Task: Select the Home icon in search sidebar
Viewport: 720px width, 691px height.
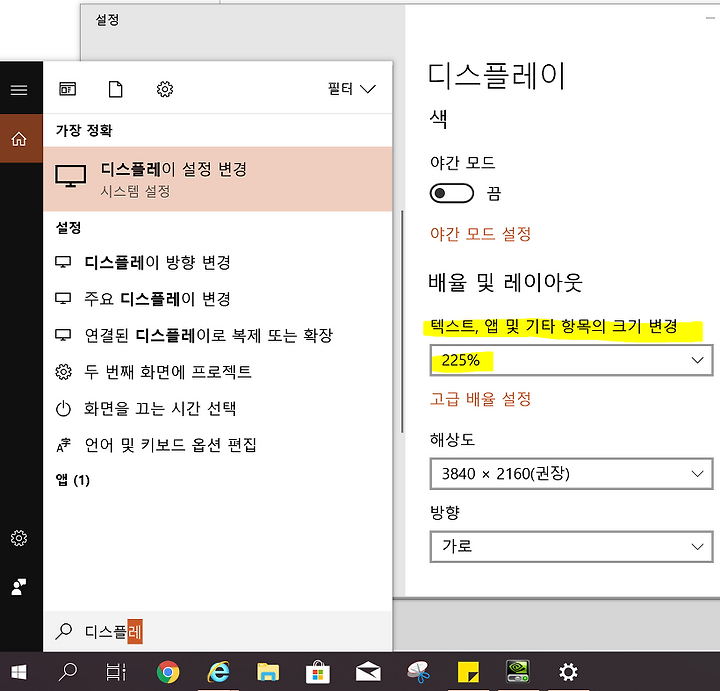Action: tap(19, 138)
